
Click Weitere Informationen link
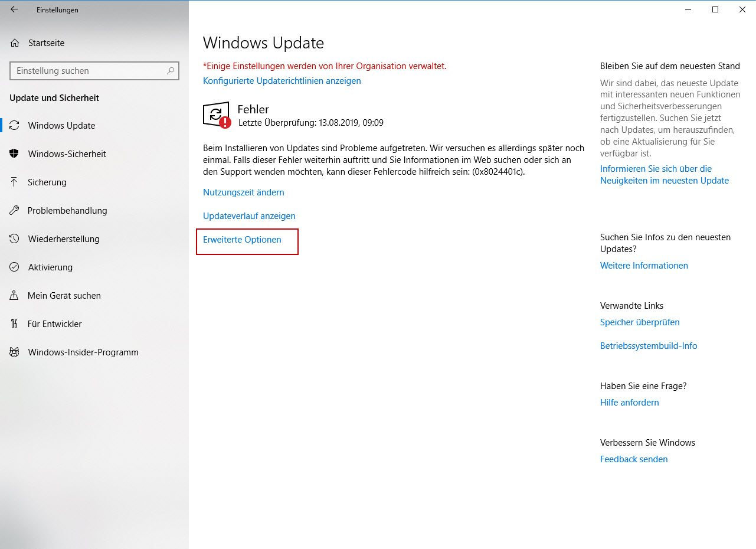point(644,266)
